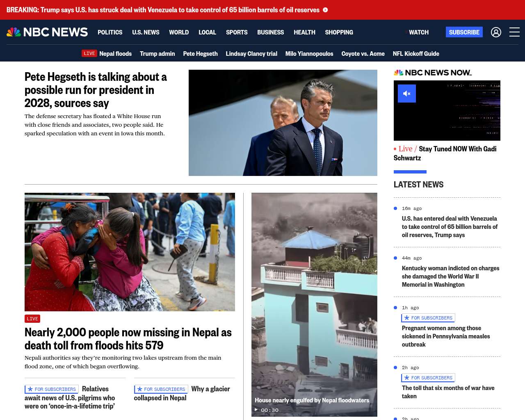Open the Lindsay Clancy trial topic
Viewport: 525px width, 420px height.
point(251,53)
